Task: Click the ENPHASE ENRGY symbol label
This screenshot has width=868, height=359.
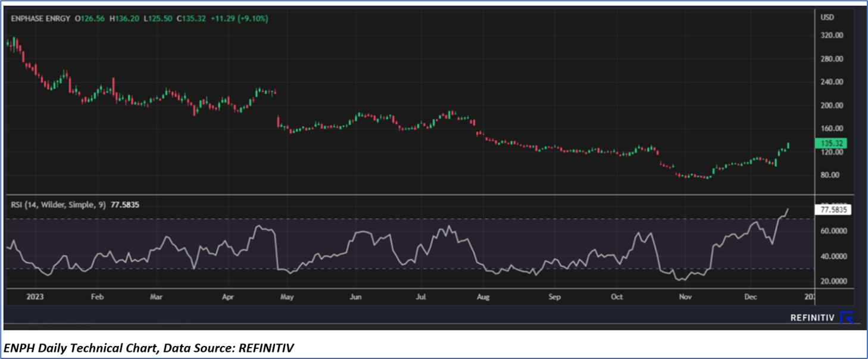Action: 40,19
